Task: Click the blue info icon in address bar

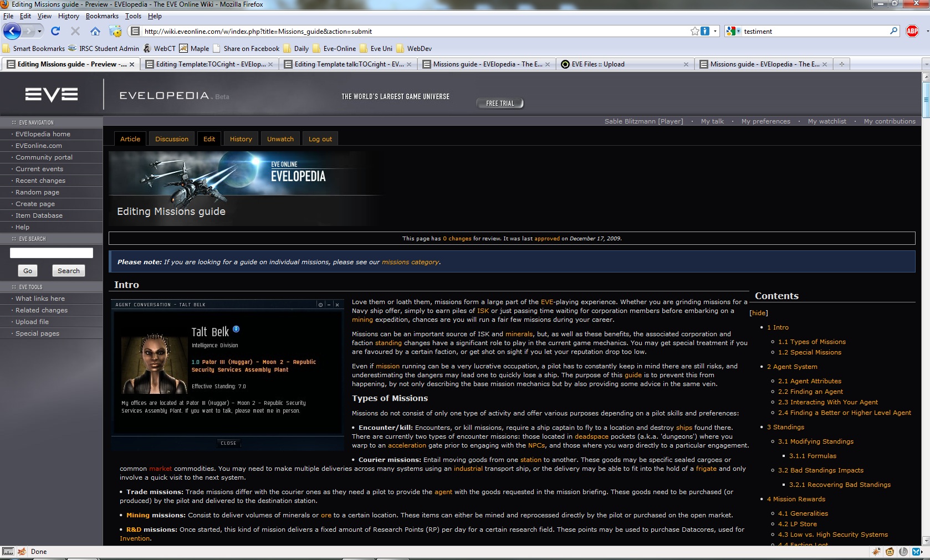Action: click(705, 31)
